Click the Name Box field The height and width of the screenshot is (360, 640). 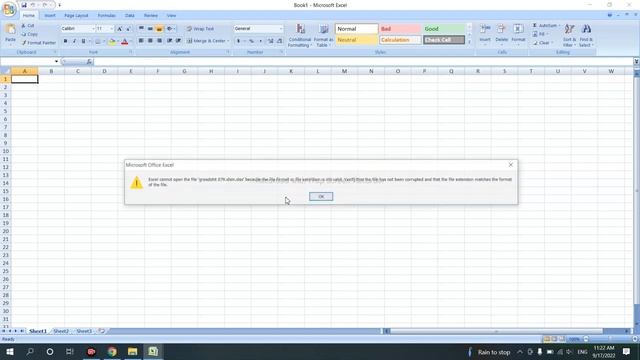pos(29,61)
